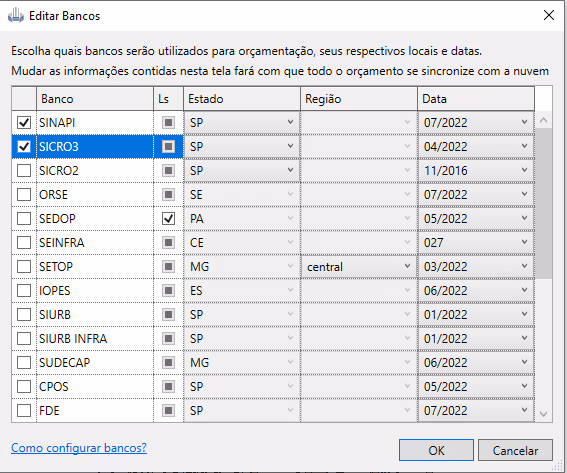Expand the Data dropdown for FDE
Viewport: 567px width, 473px height.
[x=476, y=410]
